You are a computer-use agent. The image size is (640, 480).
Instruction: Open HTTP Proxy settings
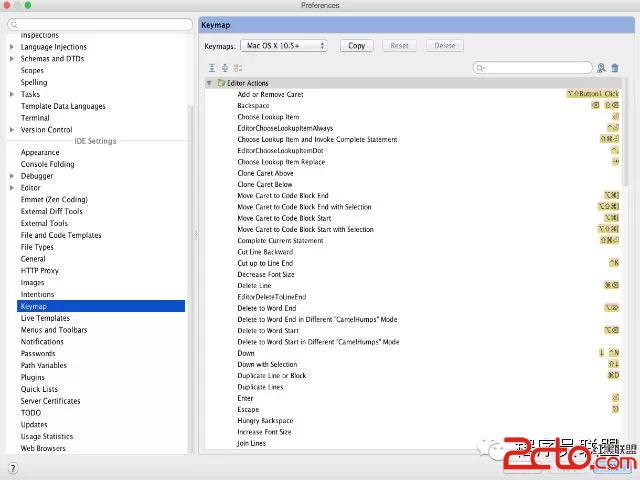pos(40,271)
